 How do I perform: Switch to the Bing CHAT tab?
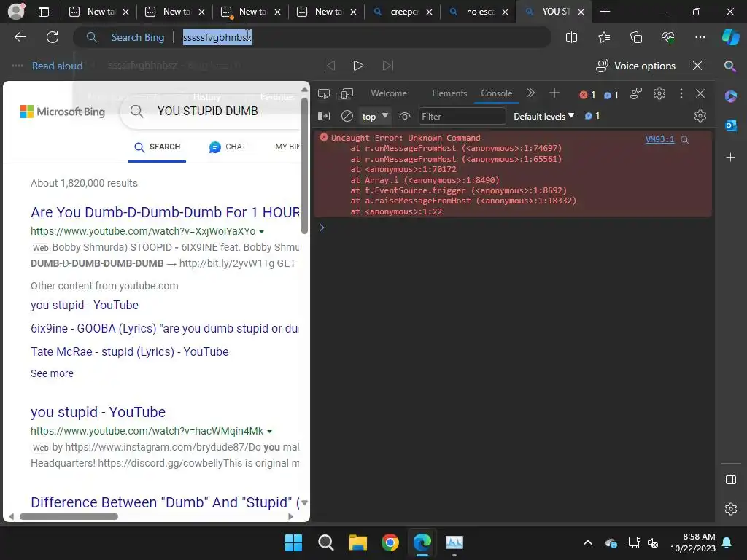(x=228, y=147)
